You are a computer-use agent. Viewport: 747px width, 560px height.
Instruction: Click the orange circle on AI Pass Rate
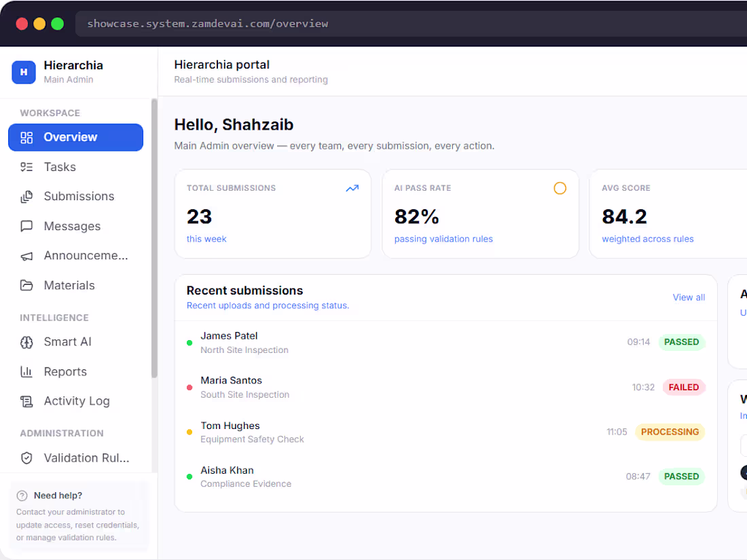point(560,188)
